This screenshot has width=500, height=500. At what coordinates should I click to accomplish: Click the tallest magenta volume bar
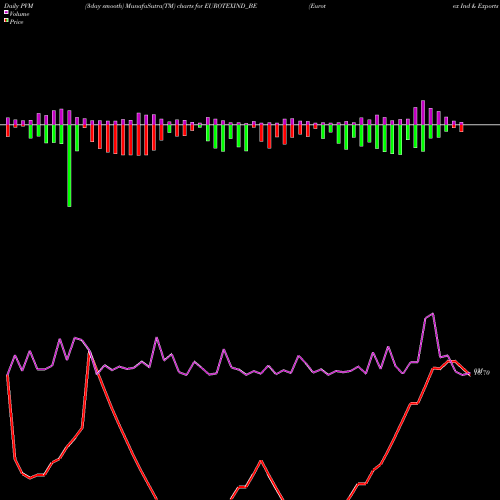click(423, 112)
